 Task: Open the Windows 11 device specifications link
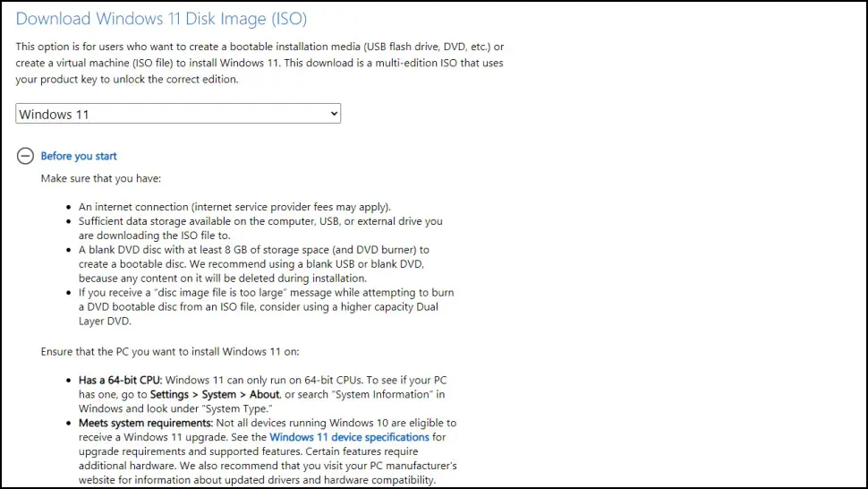[x=349, y=437]
